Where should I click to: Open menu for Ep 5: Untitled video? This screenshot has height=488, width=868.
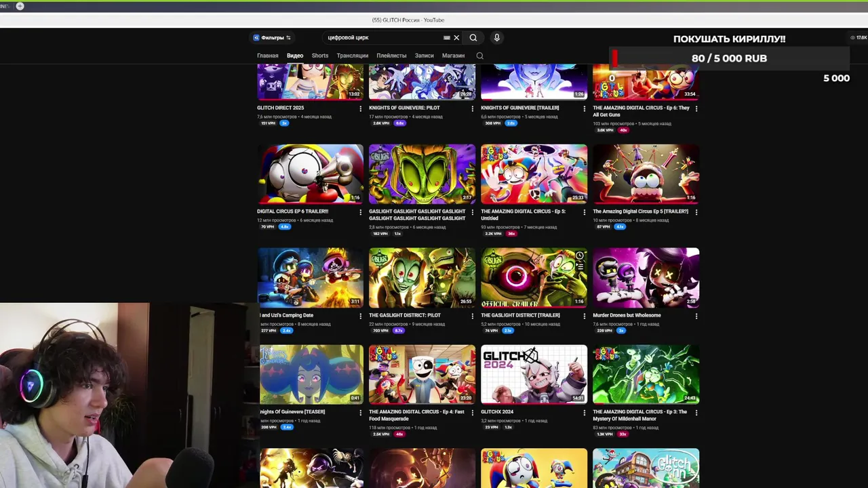pos(585,212)
